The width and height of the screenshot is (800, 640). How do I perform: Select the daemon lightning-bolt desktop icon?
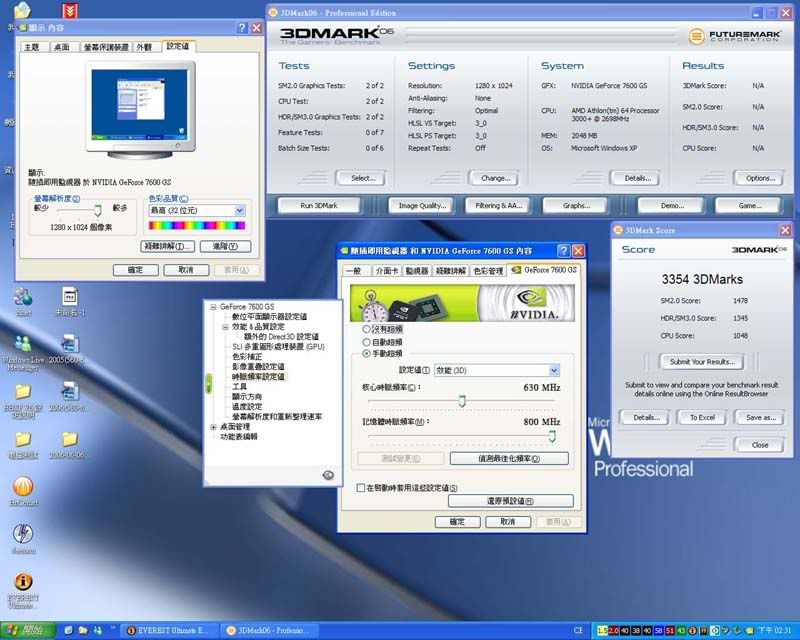[x=23, y=539]
